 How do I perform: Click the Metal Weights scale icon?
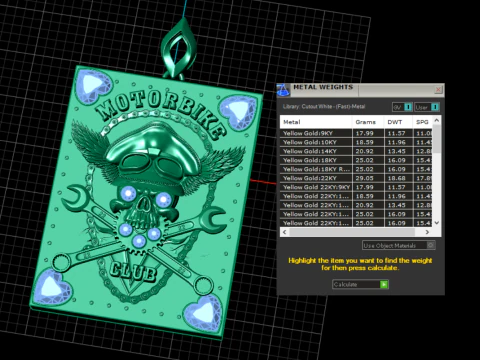283,90
